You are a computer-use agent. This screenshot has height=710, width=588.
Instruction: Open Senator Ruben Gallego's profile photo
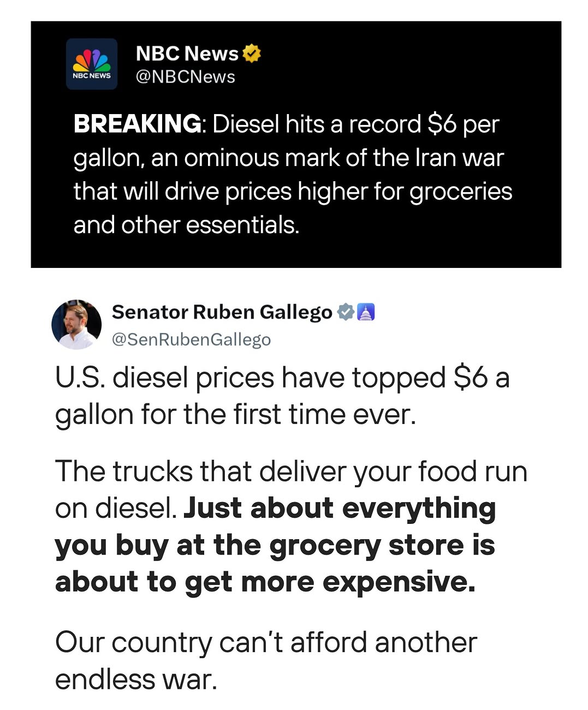[x=76, y=324]
